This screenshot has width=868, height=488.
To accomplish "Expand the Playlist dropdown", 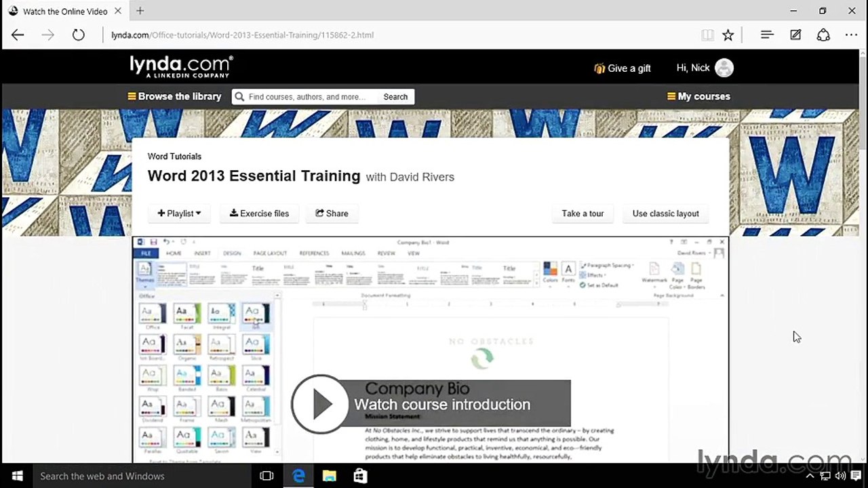I will tap(179, 213).
